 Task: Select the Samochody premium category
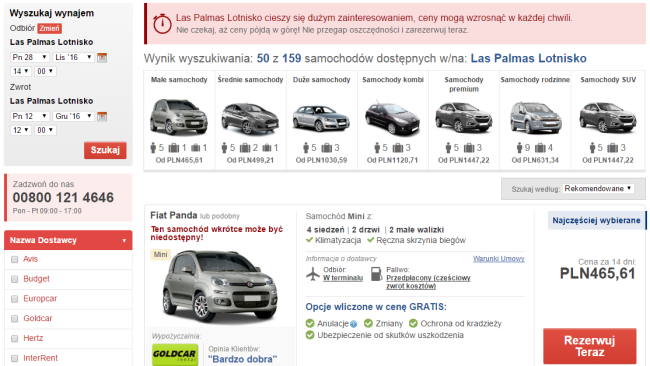tap(464, 120)
